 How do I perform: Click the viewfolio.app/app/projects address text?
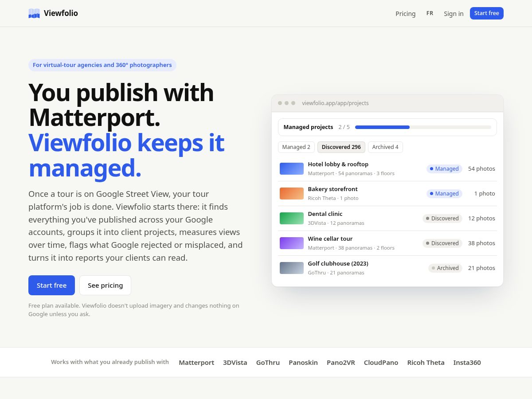[335, 103]
